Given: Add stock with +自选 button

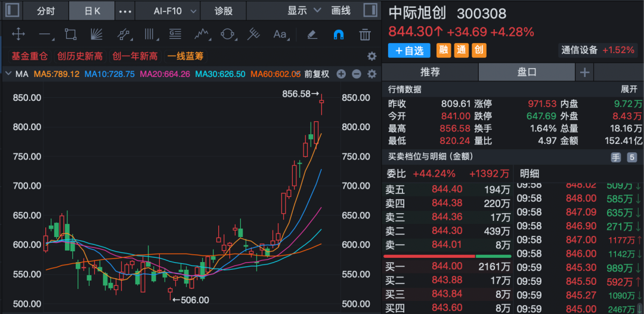Looking at the screenshot, I should (409, 51).
